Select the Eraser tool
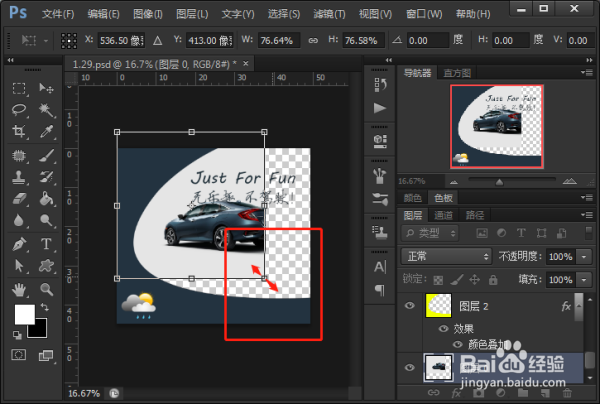600x404 pixels. tap(19, 199)
